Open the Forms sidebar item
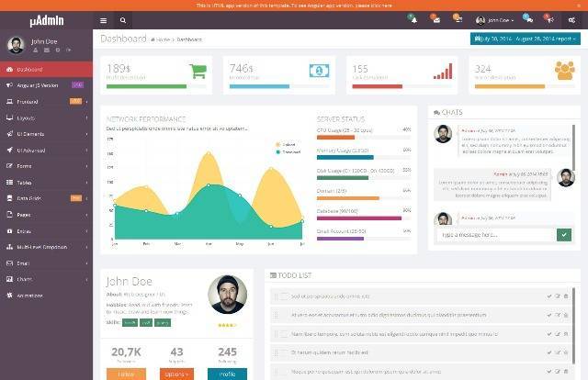 click(46, 166)
